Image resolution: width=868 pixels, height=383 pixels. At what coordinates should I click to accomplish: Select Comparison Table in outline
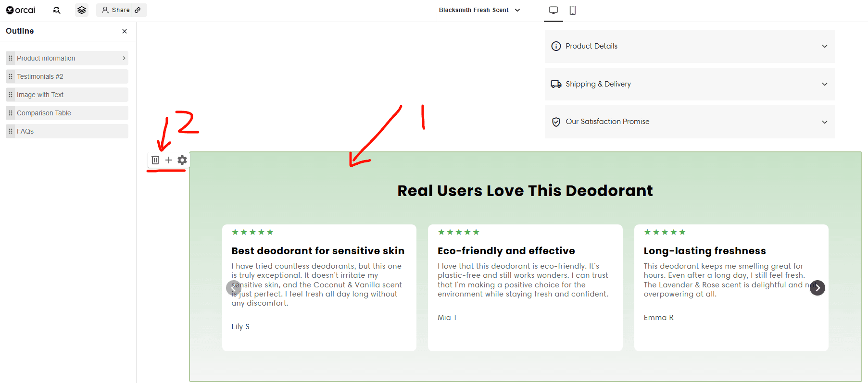point(67,113)
